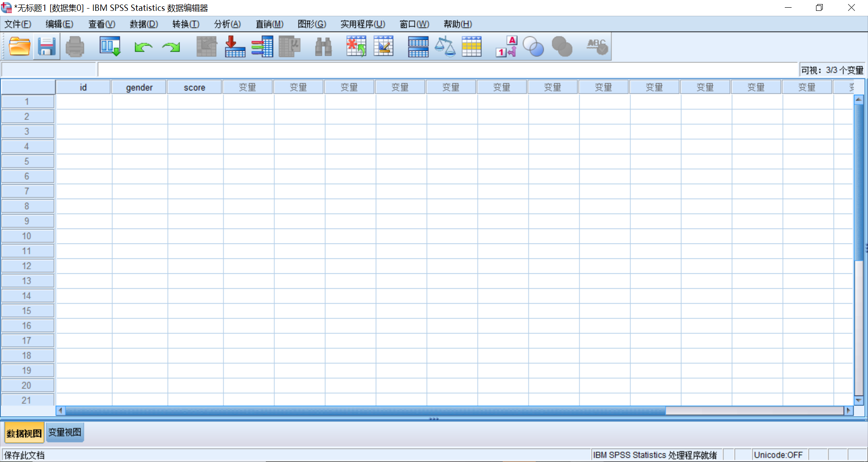Click the 可视: 3/3 个变量 label

832,70
